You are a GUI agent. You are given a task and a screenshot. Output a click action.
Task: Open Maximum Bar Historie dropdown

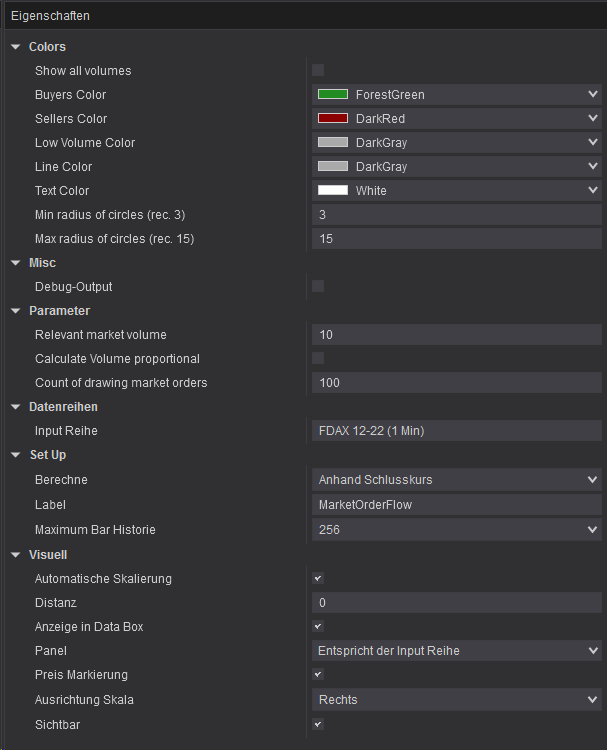click(x=592, y=530)
